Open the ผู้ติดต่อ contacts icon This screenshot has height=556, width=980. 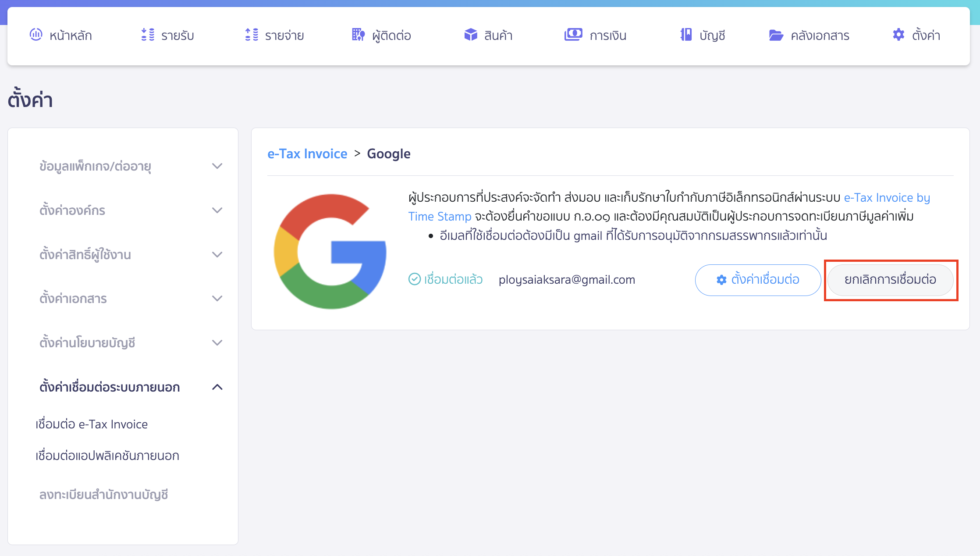359,35
